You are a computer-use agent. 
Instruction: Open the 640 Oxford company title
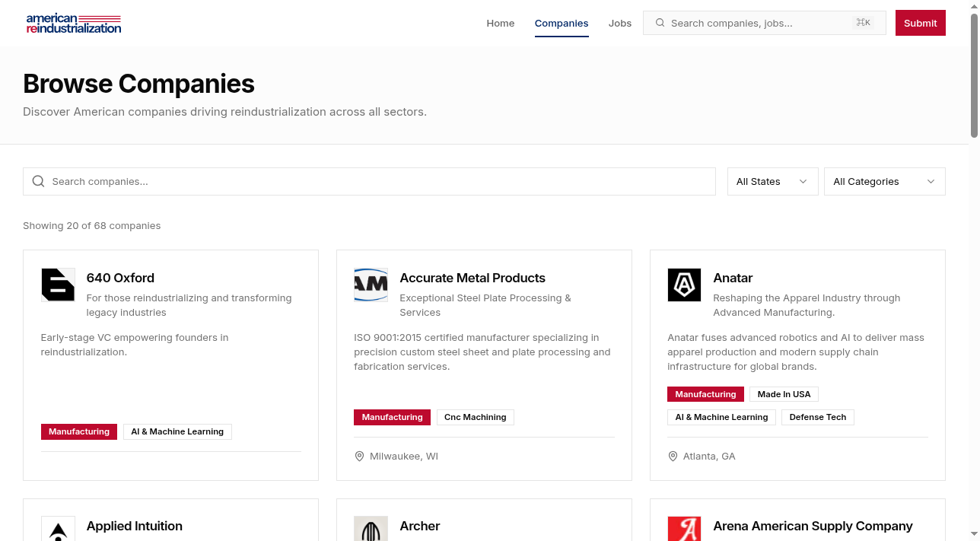click(120, 278)
